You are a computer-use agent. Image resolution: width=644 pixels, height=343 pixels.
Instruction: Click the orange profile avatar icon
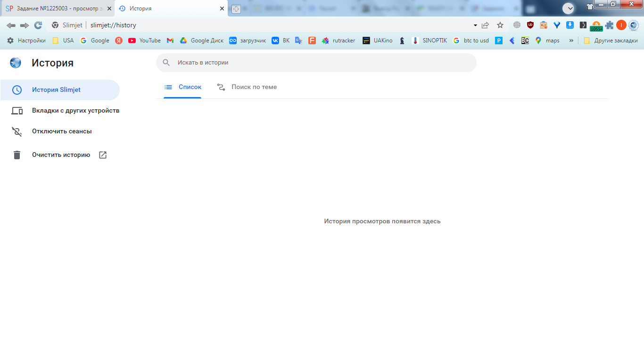tap(621, 25)
